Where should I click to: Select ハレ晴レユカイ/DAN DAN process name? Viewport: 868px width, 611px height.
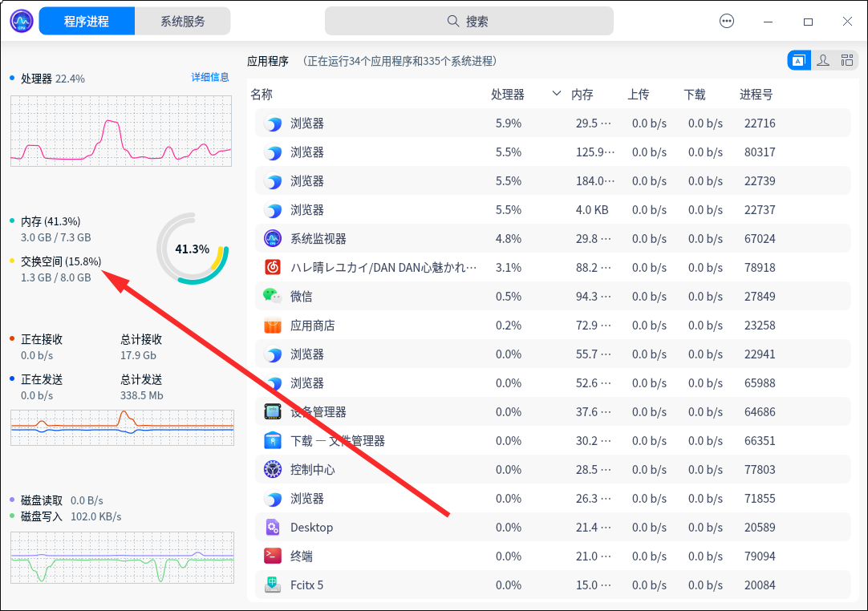pos(383,267)
